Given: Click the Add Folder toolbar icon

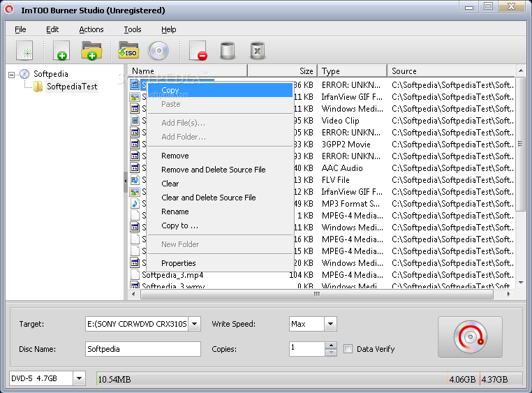Looking at the screenshot, I should [x=91, y=51].
